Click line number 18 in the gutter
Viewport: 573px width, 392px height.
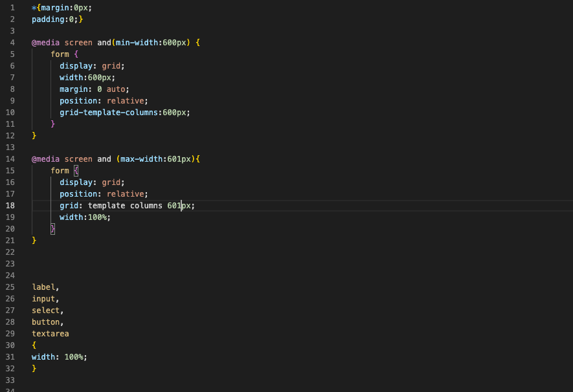pos(10,205)
